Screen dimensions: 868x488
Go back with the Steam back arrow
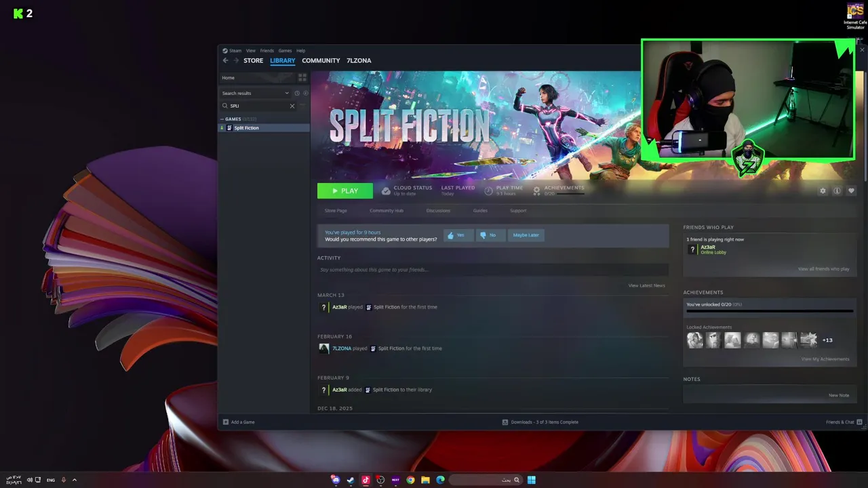point(226,60)
